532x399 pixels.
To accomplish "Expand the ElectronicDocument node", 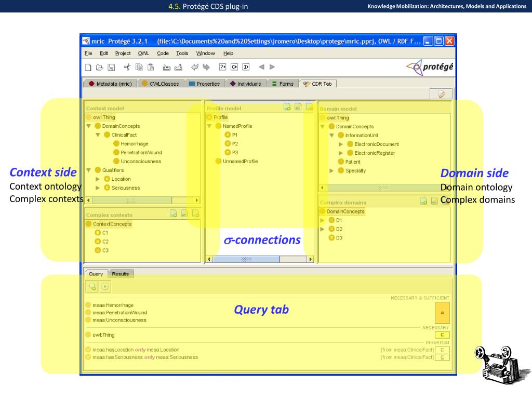I will coord(341,144).
